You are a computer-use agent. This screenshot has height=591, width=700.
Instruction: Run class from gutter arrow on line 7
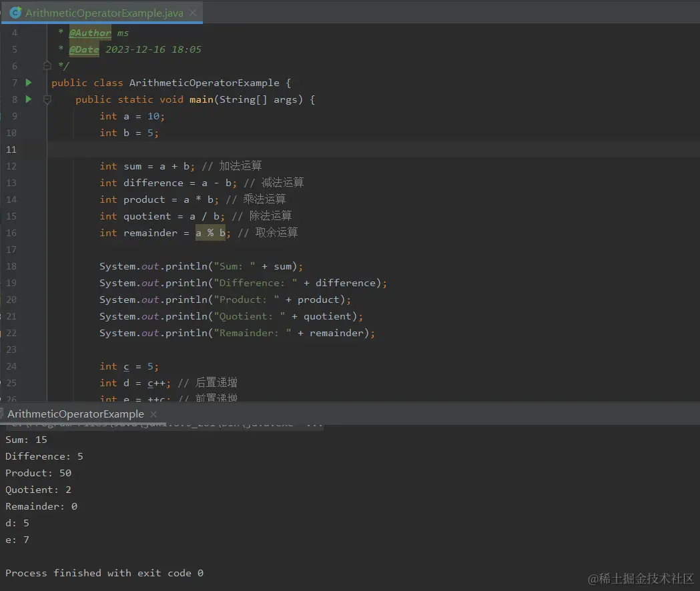click(29, 83)
